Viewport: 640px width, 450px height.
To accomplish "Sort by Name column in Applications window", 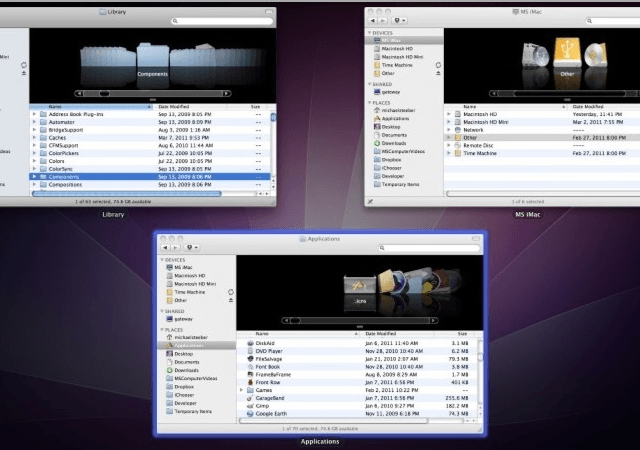I will click(x=299, y=334).
